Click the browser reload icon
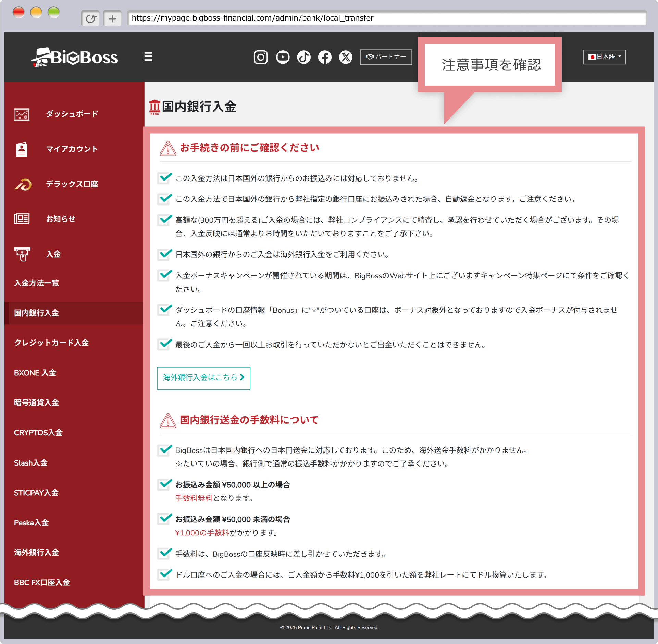Image resolution: width=658 pixels, height=644 pixels. click(x=90, y=18)
